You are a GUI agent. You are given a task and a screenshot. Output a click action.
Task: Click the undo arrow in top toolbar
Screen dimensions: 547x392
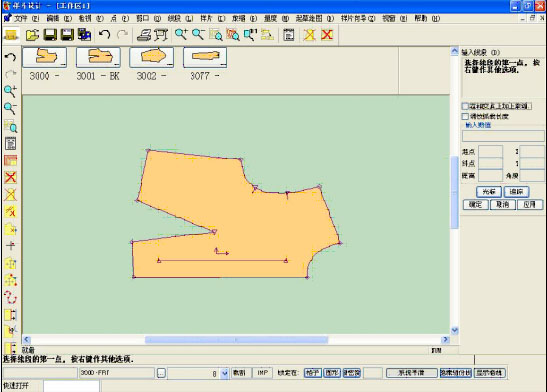(104, 34)
